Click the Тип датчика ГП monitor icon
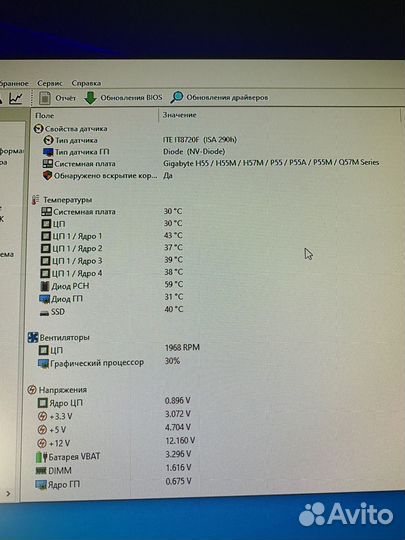 click(x=48, y=152)
